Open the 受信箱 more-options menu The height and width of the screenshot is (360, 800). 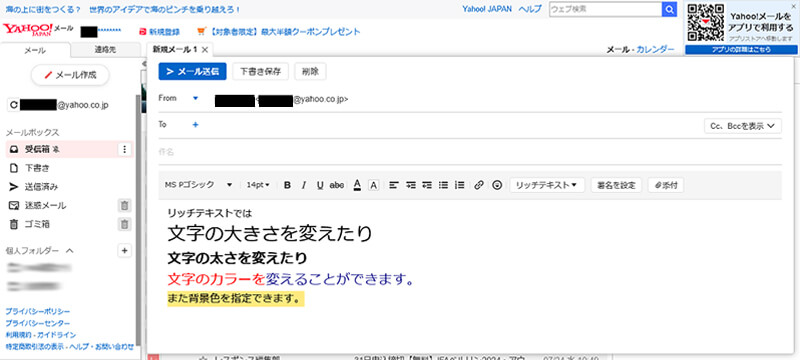tap(125, 149)
